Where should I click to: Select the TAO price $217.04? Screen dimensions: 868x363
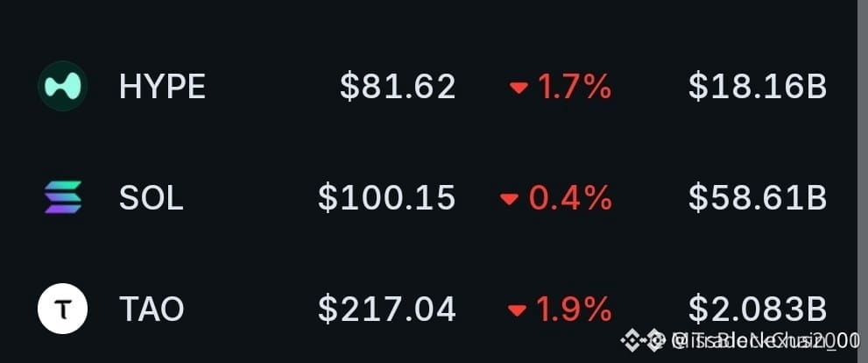pyautogui.click(x=386, y=309)
